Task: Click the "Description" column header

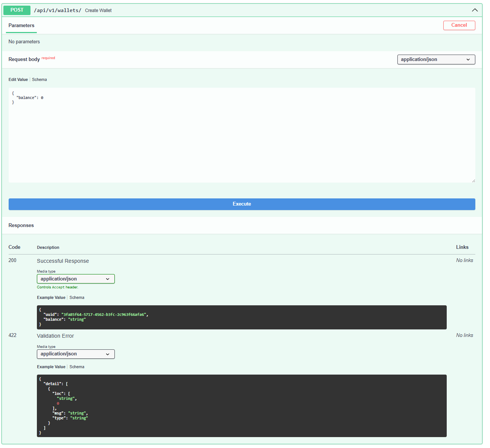Action: pos(48,248)
